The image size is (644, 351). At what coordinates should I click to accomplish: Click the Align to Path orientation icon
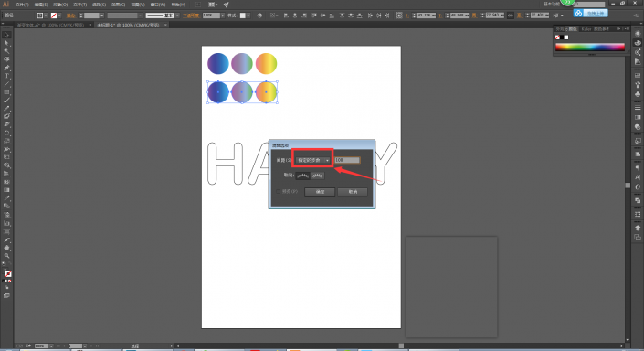318,175
